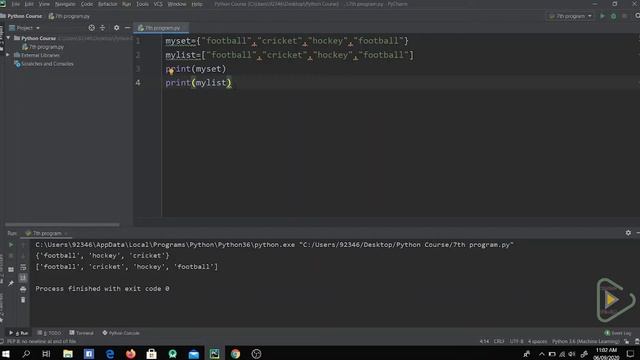Click the stop icon in Run panel
Image resolution: width=640 pixels, height=360 pixels.
click(x=11, y=256)
